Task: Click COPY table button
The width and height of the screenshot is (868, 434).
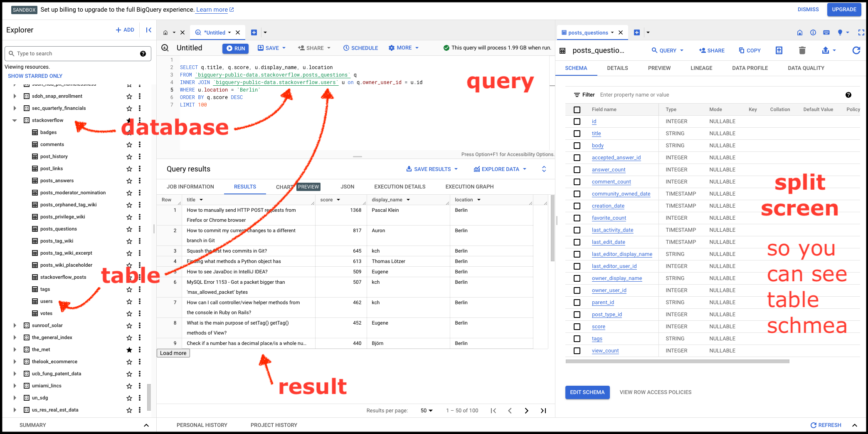Action: (750, 51)
